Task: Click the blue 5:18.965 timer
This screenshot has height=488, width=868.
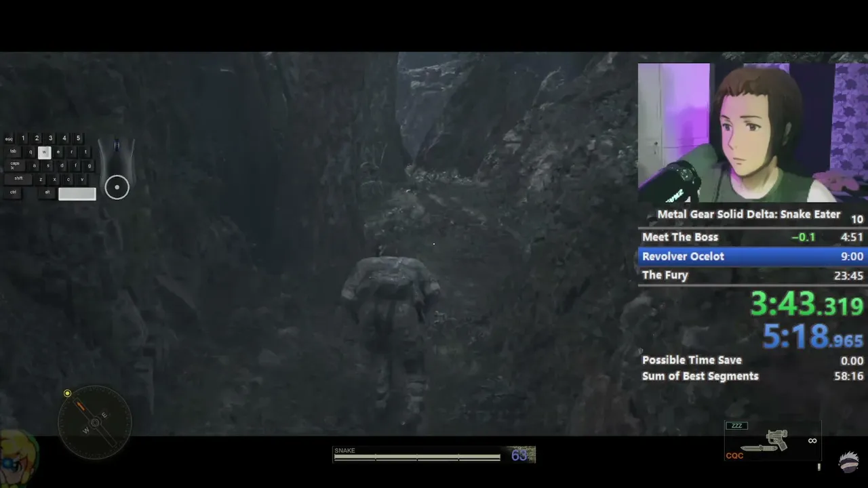Action: tap(813, 335)
